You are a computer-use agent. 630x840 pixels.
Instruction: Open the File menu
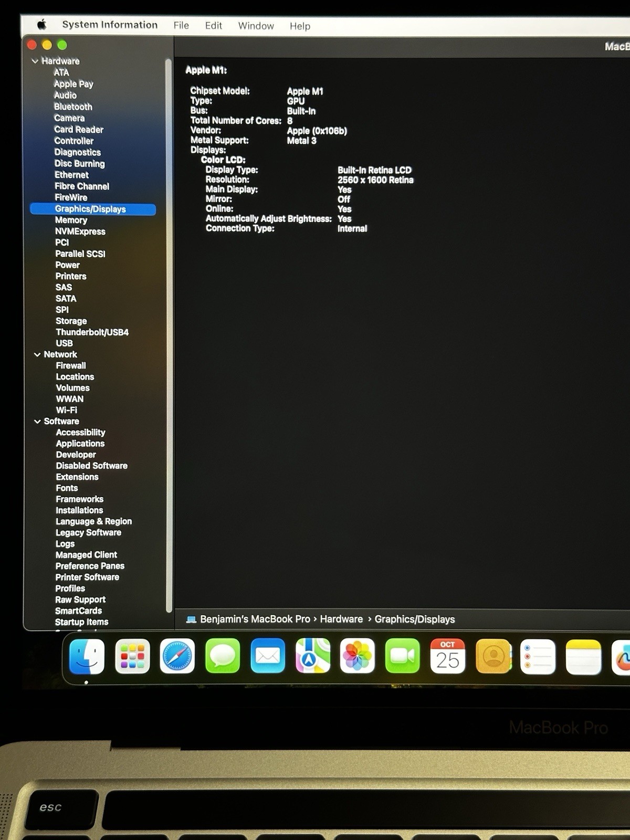[181, 25]
